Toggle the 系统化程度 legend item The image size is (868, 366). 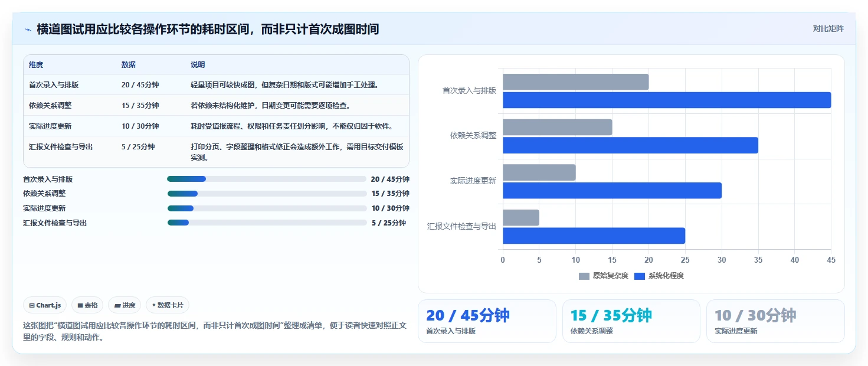click(659, 276)
